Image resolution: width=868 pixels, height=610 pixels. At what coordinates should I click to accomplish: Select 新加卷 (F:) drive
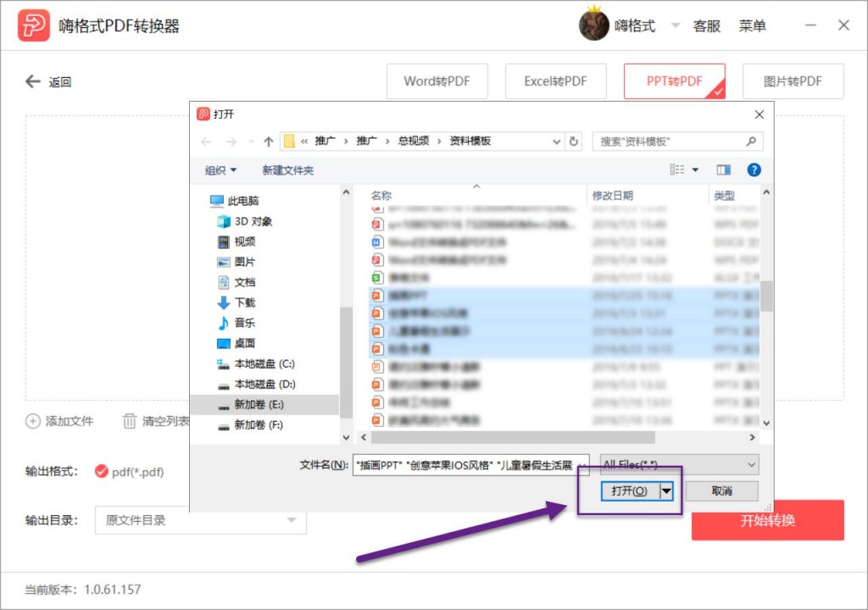tap(250, 425)
